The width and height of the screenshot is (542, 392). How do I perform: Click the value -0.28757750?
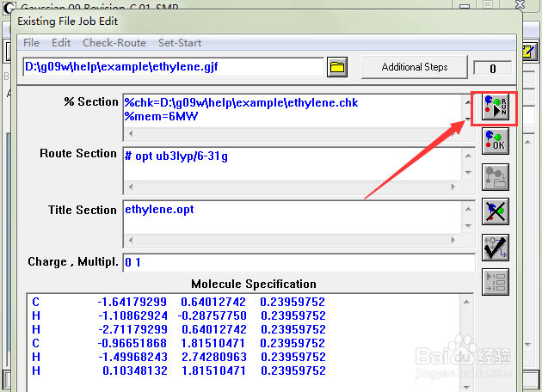coord(212,315)
